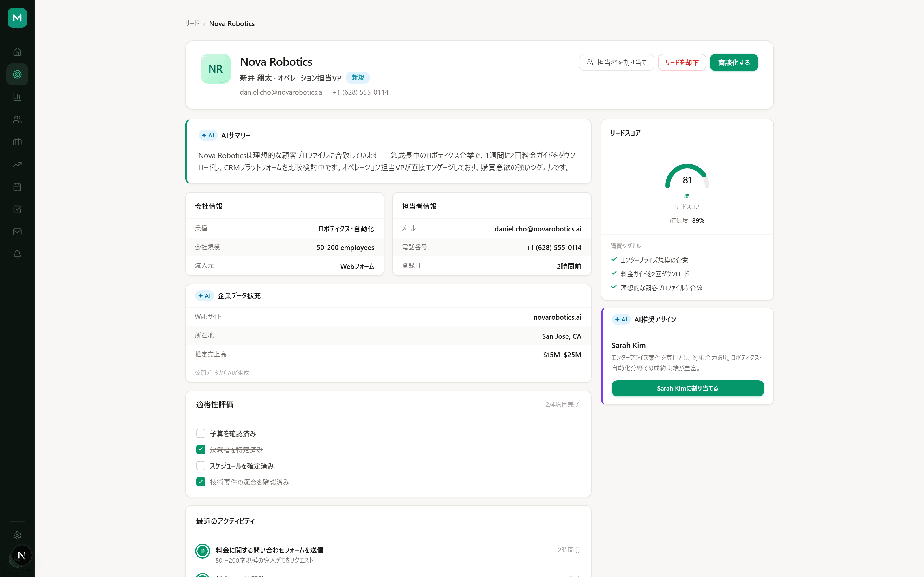Click the AI badge beside AIサマリー
Viewport: 924px width, 577px height.
[x=207, y=136]
